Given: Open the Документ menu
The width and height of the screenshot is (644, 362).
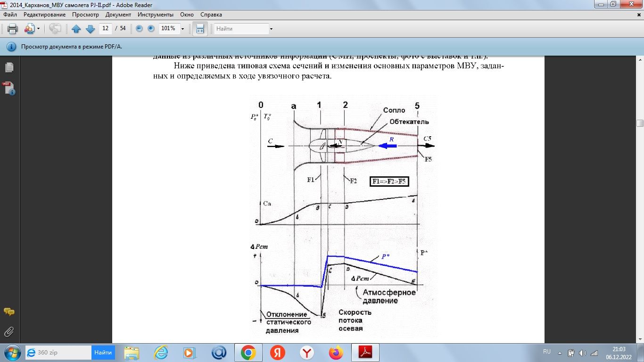Looking at the screenshot, I should point(118,15).
